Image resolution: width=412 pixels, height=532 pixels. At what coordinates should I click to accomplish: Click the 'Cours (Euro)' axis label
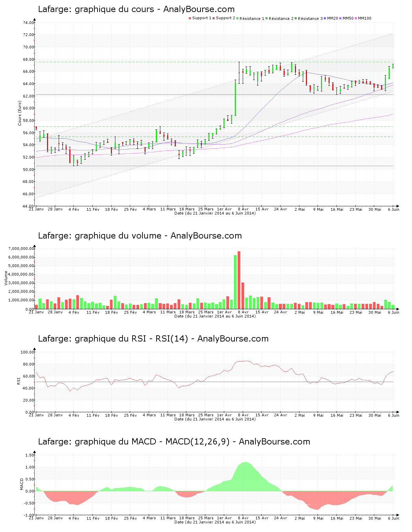coord(20,113)
